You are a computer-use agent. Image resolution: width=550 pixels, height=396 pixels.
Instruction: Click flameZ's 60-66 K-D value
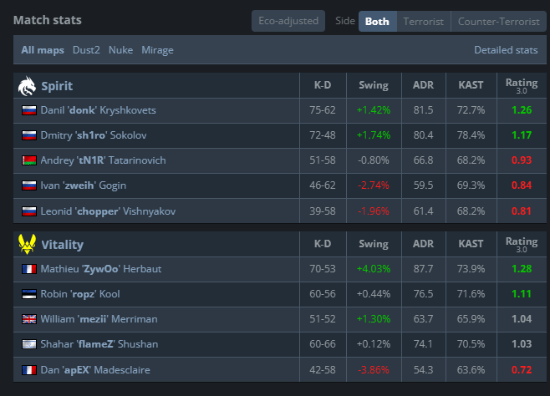tap(322, 344)
